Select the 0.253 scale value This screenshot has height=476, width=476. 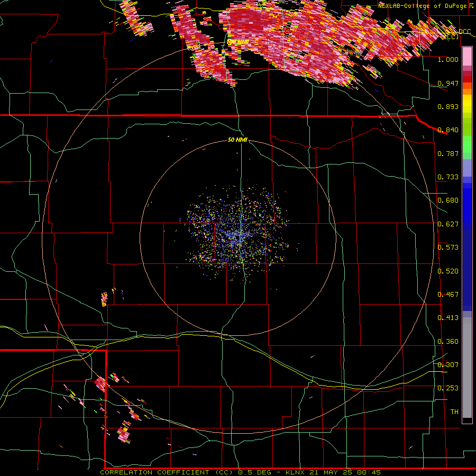click(x=448, y=388)
